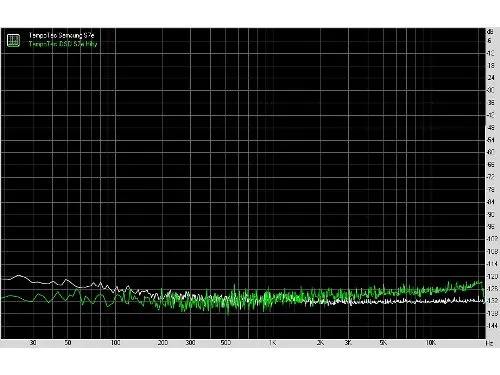The height and width of the screenshot is (375, 500).
Task: Select the white TempoTec Samsung legend entry
Action: pyautogui.click(x=61, y=35)
